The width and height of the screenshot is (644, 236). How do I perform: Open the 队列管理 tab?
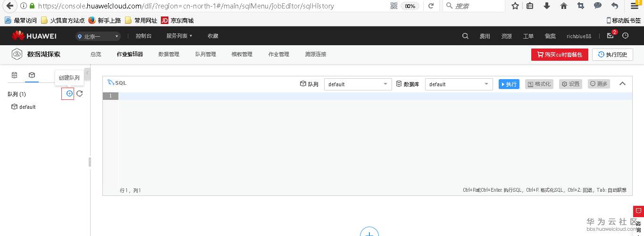pos(206,54)
